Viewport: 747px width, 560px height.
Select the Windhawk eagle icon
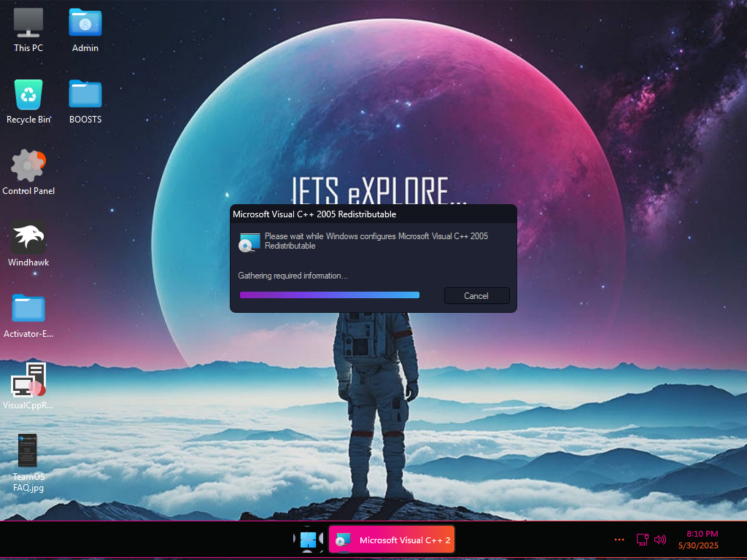pos(28,237)
